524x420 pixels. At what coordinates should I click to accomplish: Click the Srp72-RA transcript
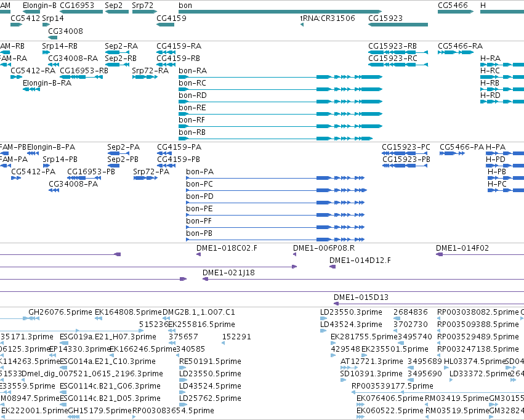pyautogui.click(x=145, y=77)
